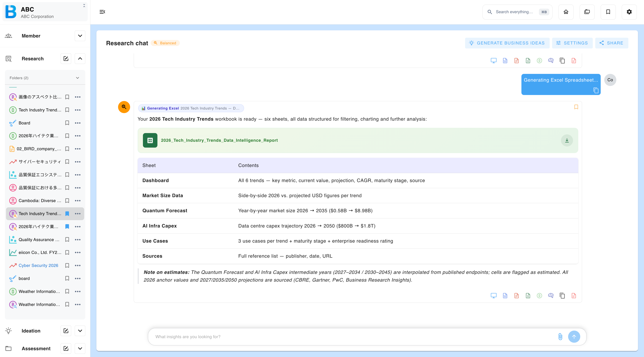This screenshot has height=357, width=644.
Task: Create a new Research chat
Action: point(66,59)
